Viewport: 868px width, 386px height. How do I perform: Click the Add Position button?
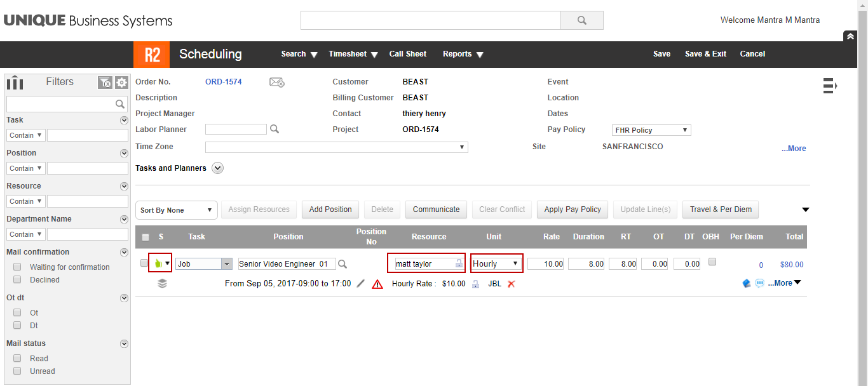tap(330, 210)
